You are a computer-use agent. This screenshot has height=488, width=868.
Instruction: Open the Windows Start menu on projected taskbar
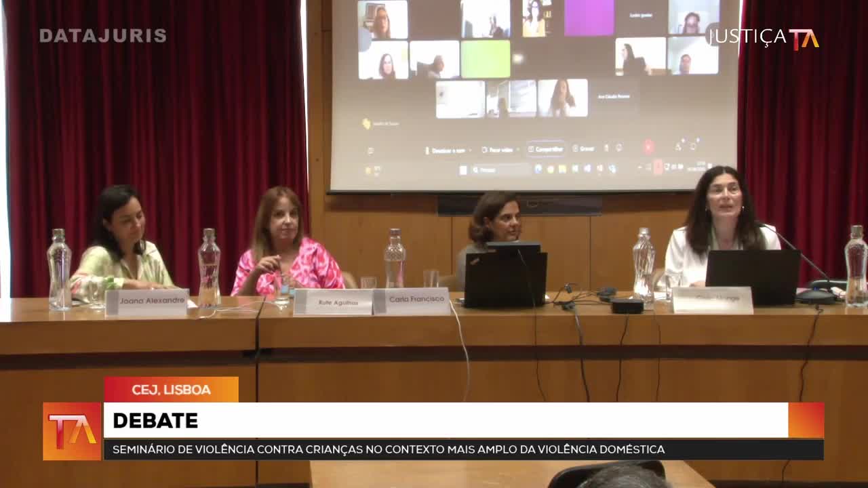tap(463, 169)
